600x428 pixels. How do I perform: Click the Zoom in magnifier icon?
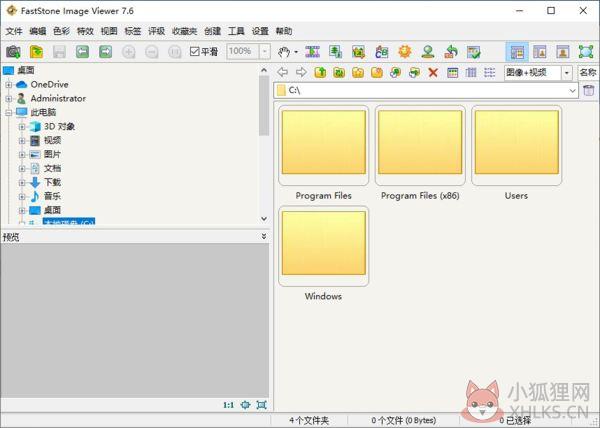[129, 52]
